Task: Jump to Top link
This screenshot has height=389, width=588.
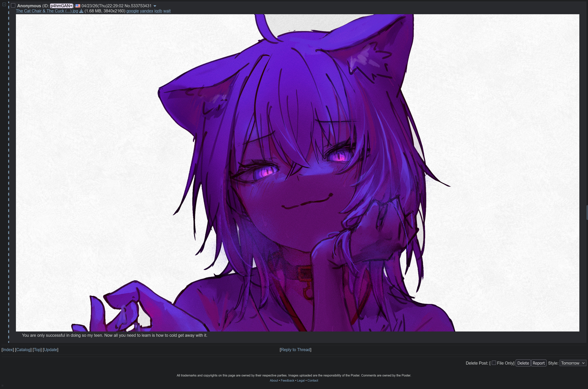Action: tap(37, 350)
